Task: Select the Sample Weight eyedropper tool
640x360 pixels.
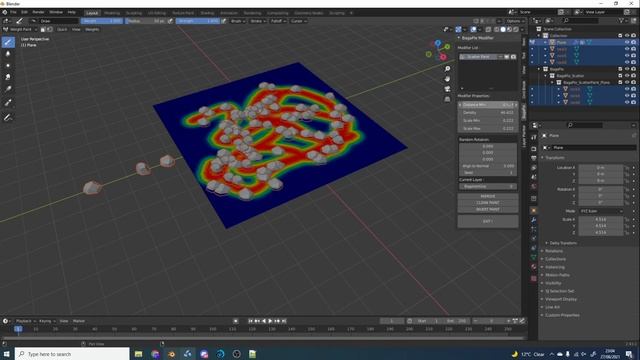Action: pos(8,102)
